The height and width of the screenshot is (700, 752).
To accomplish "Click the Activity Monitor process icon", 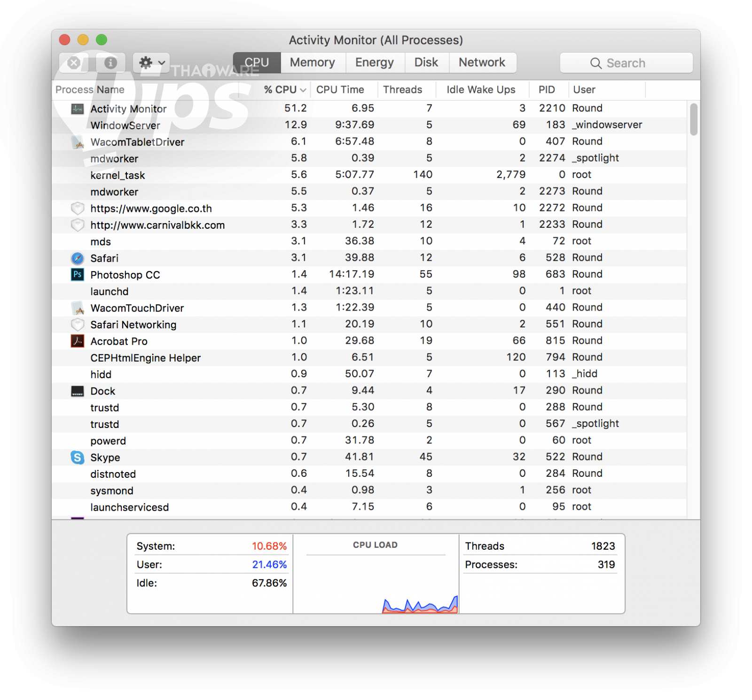I will click(78, 109).
